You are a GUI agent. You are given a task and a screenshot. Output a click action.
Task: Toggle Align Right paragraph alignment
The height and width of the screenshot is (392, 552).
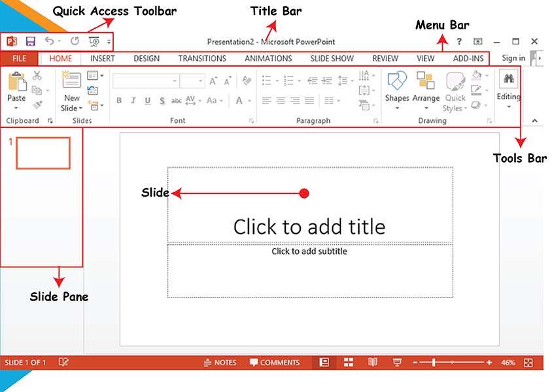[295, 101]
